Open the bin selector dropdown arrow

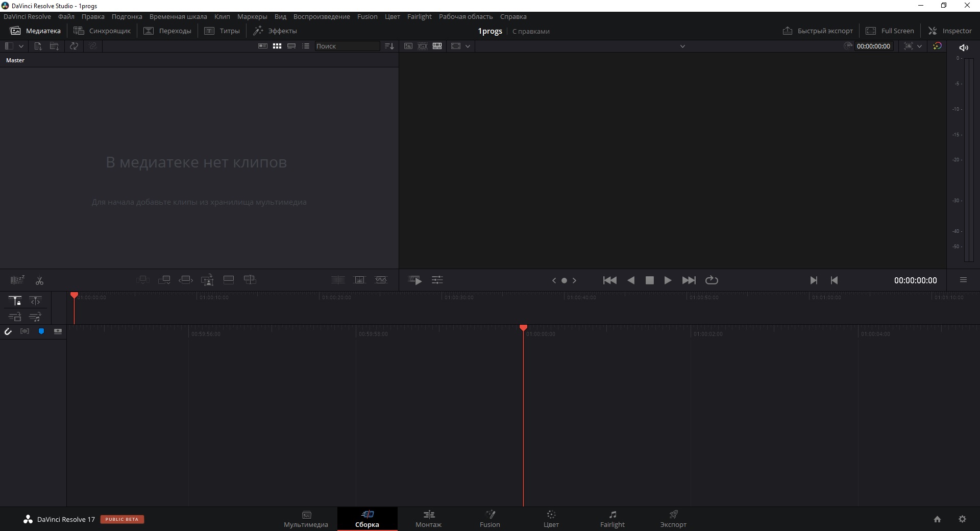click(x=21, y=46)
